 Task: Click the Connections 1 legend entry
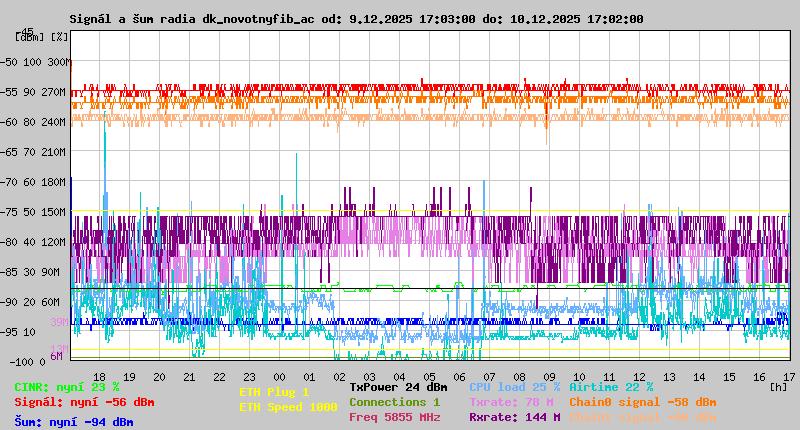click(394, 402)
